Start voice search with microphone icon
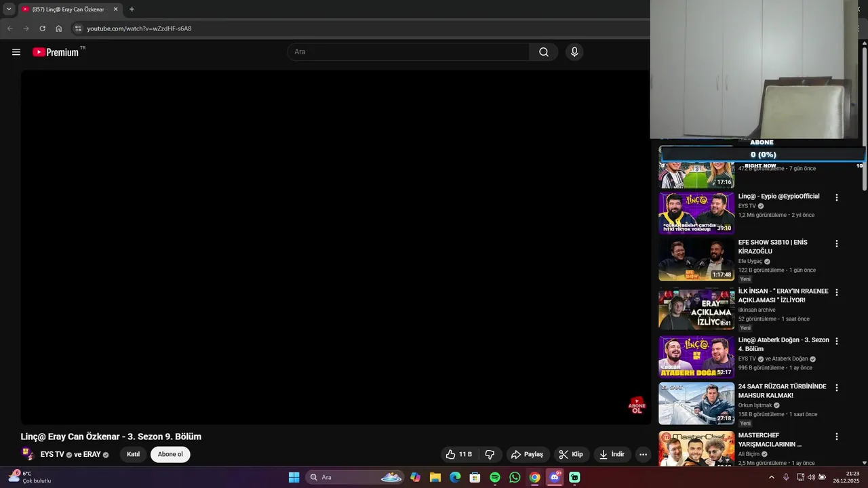Screen dimensions: 868x488 (x=574, y=52)
